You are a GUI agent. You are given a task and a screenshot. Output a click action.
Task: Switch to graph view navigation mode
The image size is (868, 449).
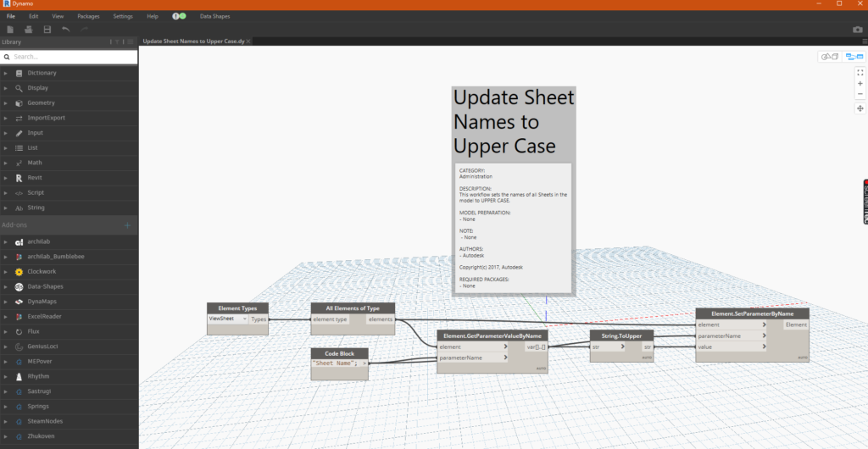854,57
